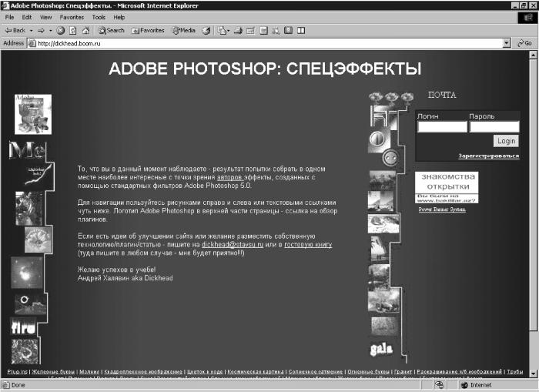The height and width of the screenshot is (392, 539).
Task: Expand the Forward button history dropdown arrow
Action: [51, 31]
